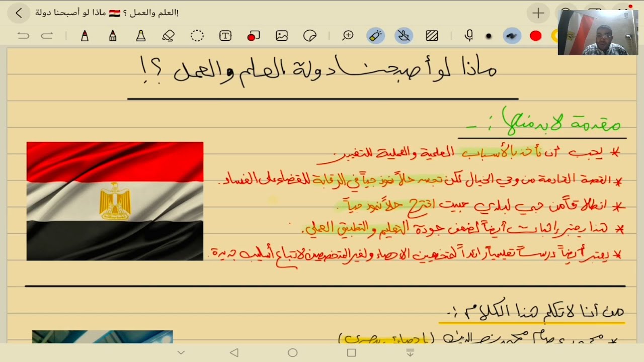Click the first red bullet line

(470, 154)
